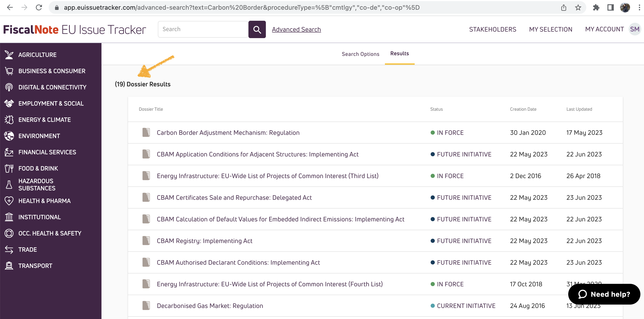
Task: Click the search magnifier button
Action: click(x=257, y=29)
